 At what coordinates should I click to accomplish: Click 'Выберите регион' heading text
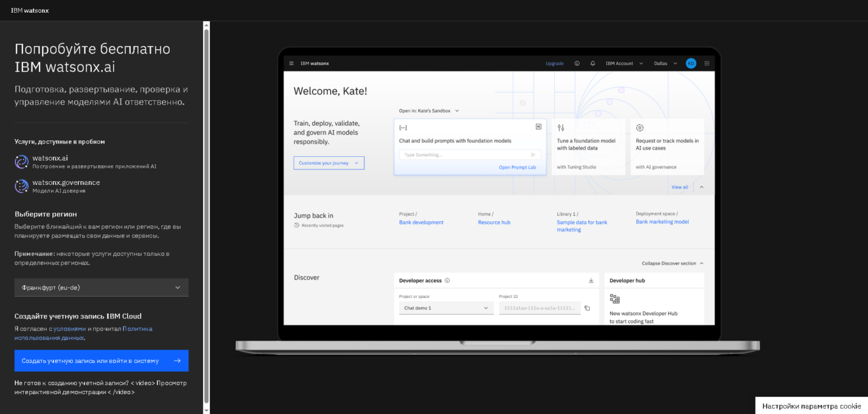pyautogui.click(x=46, y=214)
